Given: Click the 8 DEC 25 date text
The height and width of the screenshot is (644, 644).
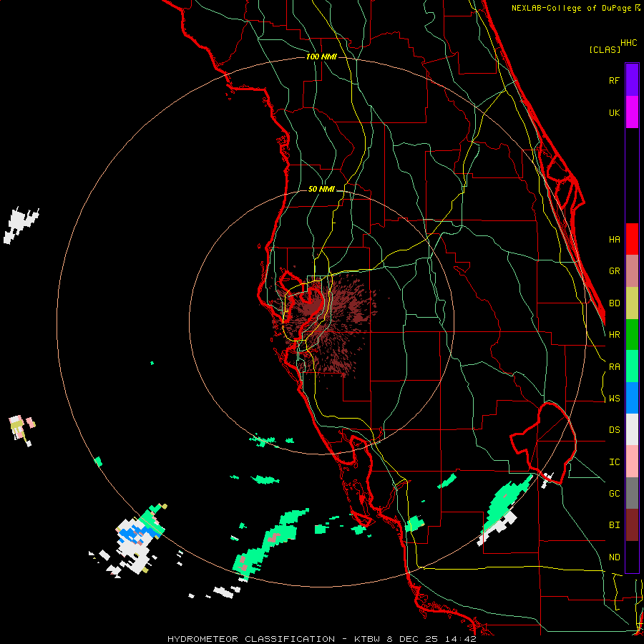Looking at the screenshot, I should click(412, 639).
